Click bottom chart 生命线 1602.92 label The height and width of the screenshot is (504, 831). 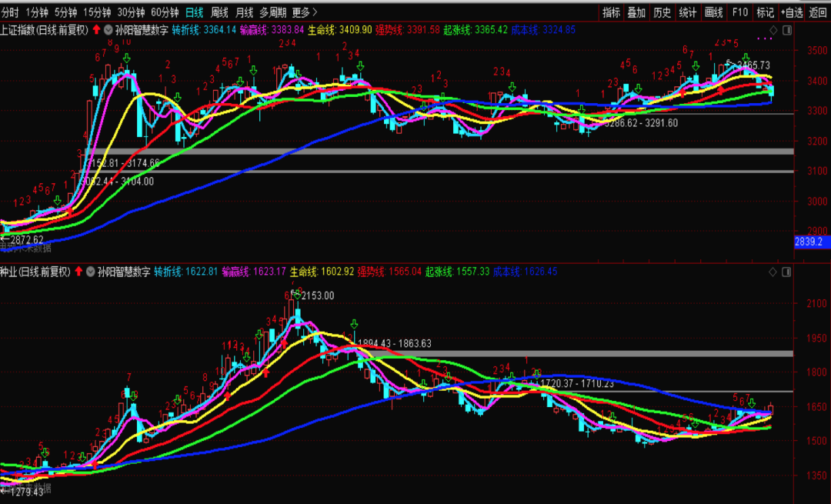322,272
